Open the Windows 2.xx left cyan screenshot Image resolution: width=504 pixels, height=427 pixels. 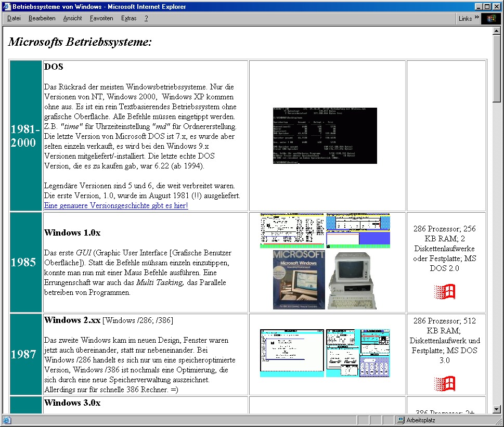(292, 353)
